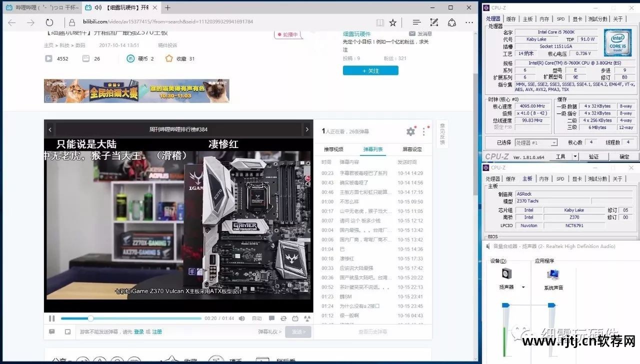Open danmaku settings gear icon
Image resolution: width=640 pixels, height=364 pixels.
pos(410,131)
